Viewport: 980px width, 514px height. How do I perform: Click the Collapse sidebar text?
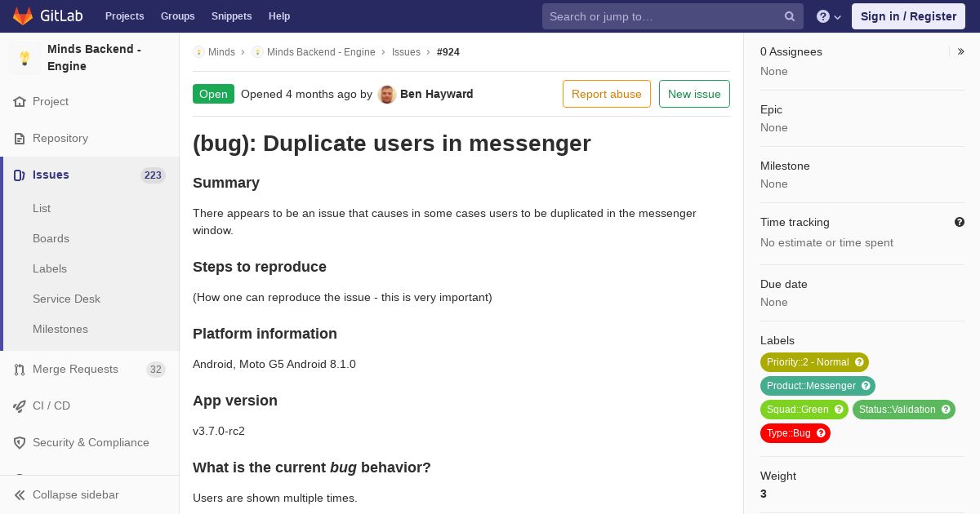coord(76,495)
